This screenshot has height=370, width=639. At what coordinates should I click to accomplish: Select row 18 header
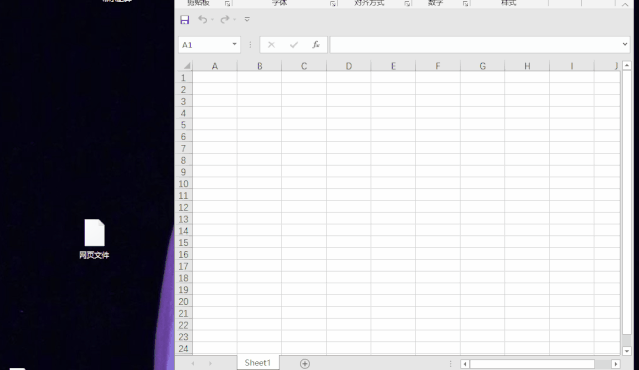click(x=183, y=278)
